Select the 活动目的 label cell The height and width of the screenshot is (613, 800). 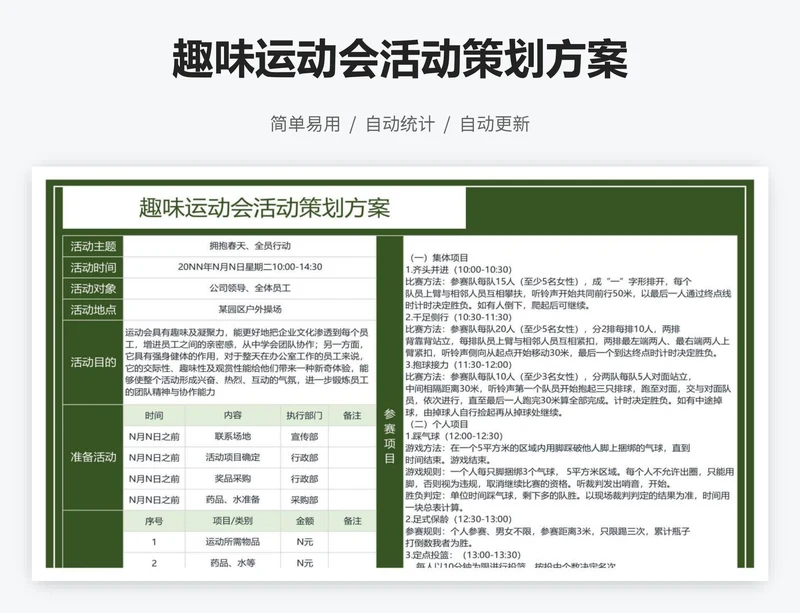(93, 362)
